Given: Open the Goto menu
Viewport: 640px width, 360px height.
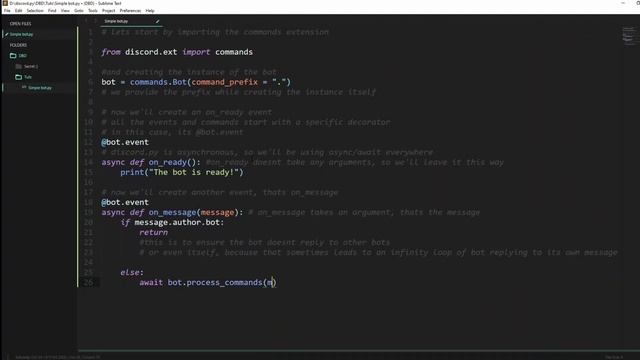Looking at the screenshot, I should tap(79, 11).
